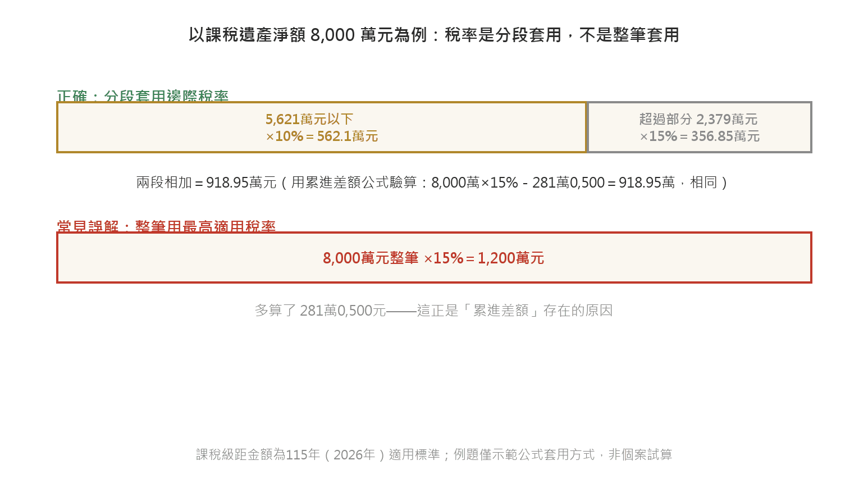This screenshot has width=868, height=483.
Task: Click 281萬0,500 in the formula line
Action: [568, 183]
